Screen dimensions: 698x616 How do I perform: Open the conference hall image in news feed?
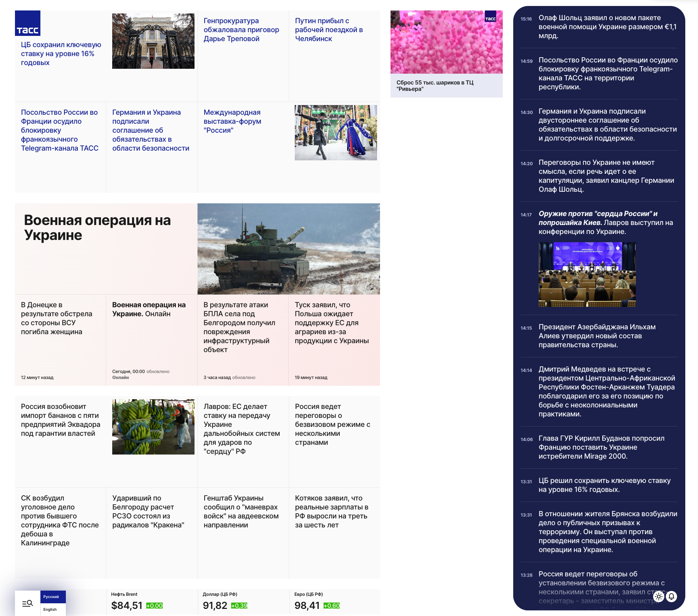tap(587, 275)
